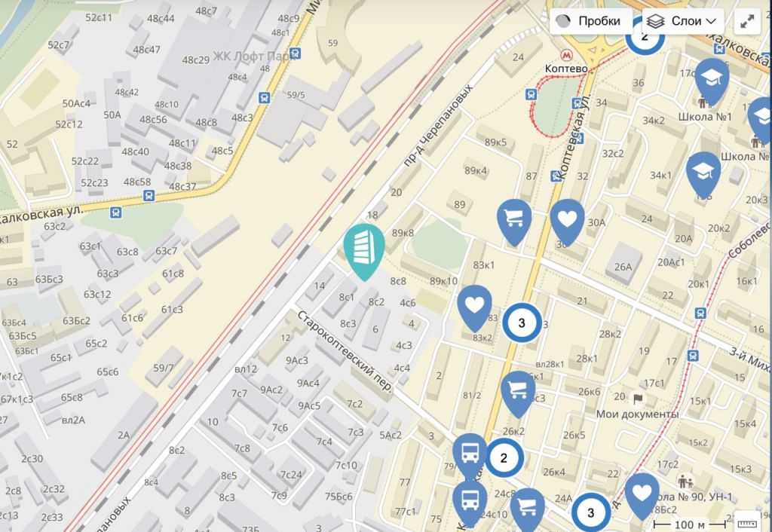Click ЖК Лофт Парк label

pyautogui.click(x=255, y=57)
